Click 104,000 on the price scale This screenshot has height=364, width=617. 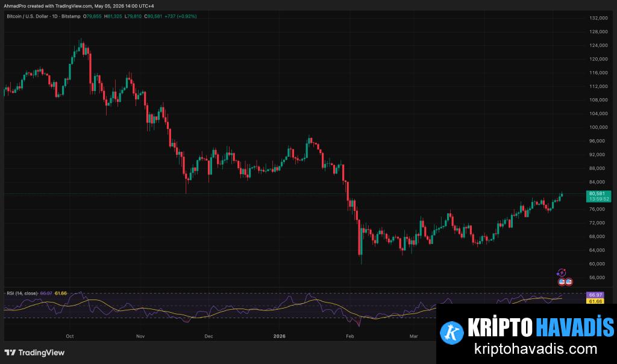[598, 114]
